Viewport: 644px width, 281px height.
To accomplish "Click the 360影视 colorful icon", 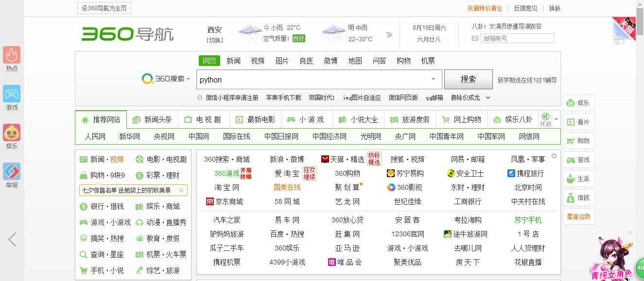I will coord(391,187).
